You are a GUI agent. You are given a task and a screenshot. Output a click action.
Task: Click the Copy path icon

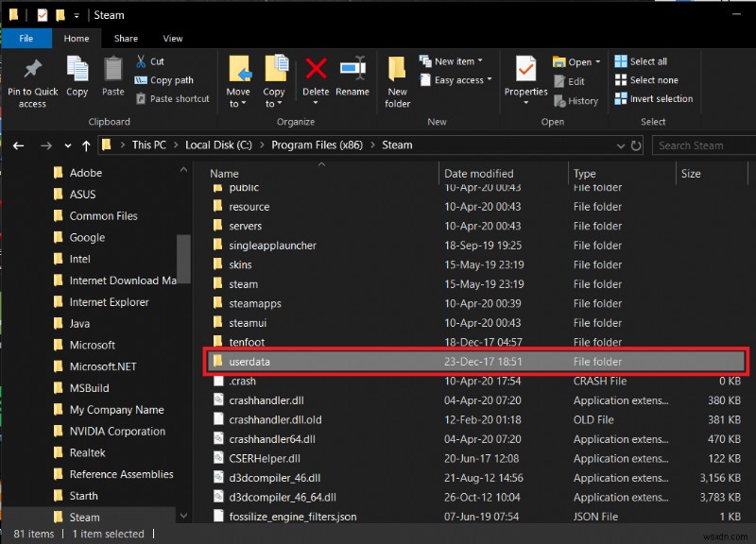point(166,81)
